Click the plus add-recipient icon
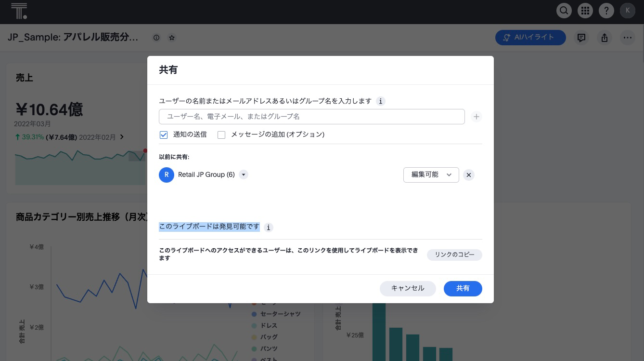 coord(477,117)
